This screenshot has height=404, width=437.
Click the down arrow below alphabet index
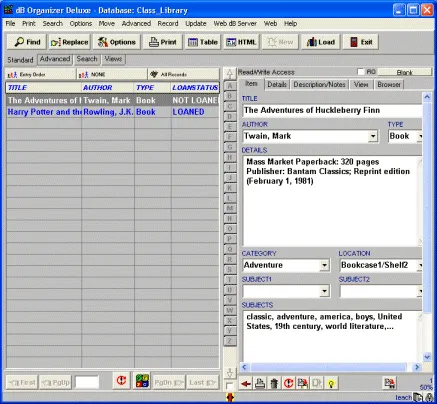(230, 372)
